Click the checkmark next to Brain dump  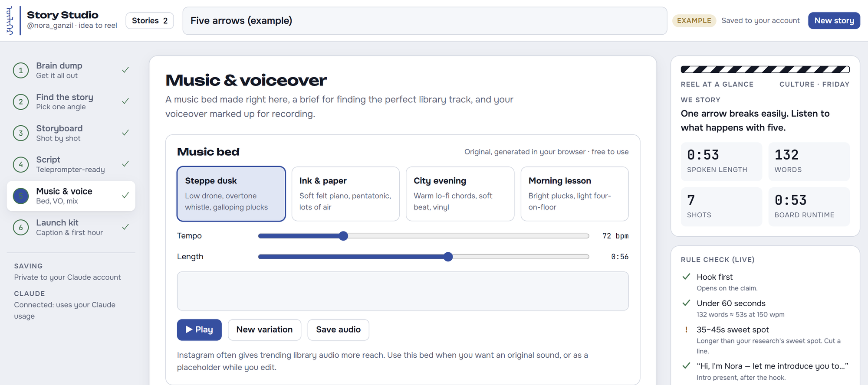pyautogui.click(x=125, y=70)
